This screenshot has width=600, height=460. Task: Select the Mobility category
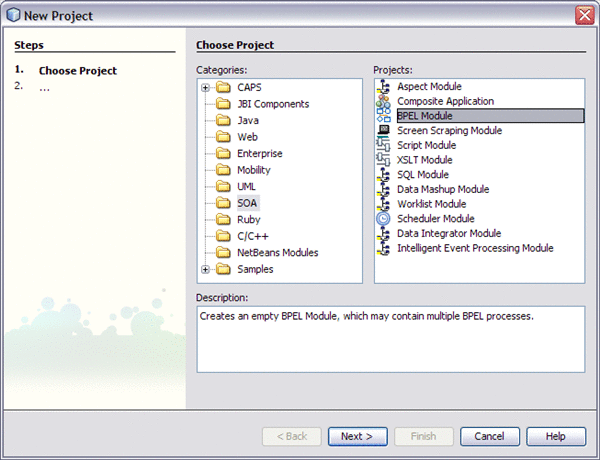(x=254, y=170)
